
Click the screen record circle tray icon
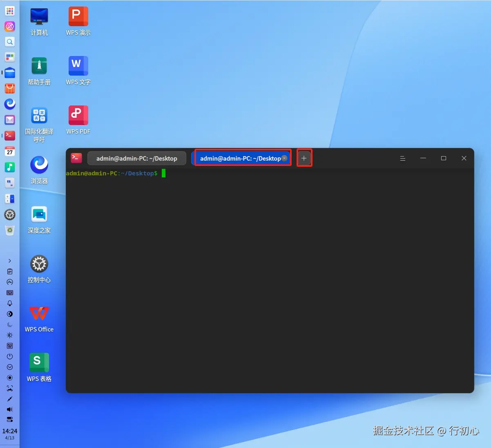10,378
